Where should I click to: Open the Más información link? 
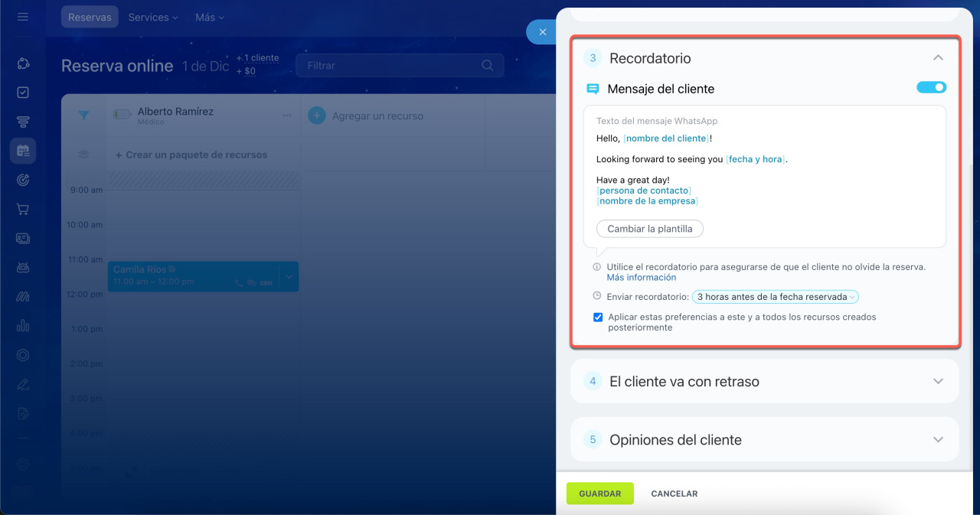point(641,278)
